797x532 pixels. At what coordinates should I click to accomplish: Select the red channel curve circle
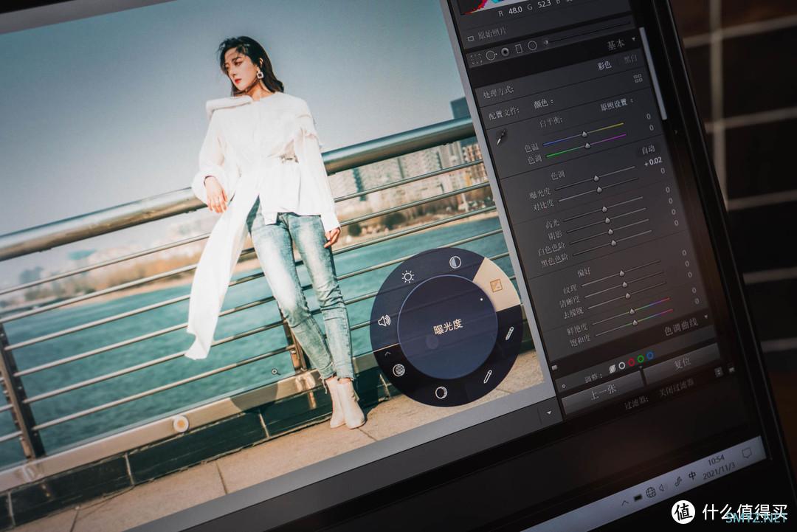coord(631,363)
